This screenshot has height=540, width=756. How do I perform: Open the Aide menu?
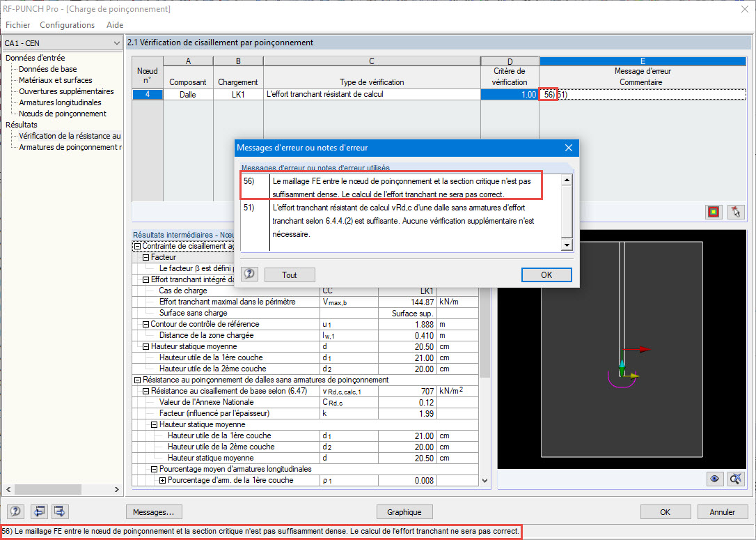pyautogui.click(x=115, y=24)
